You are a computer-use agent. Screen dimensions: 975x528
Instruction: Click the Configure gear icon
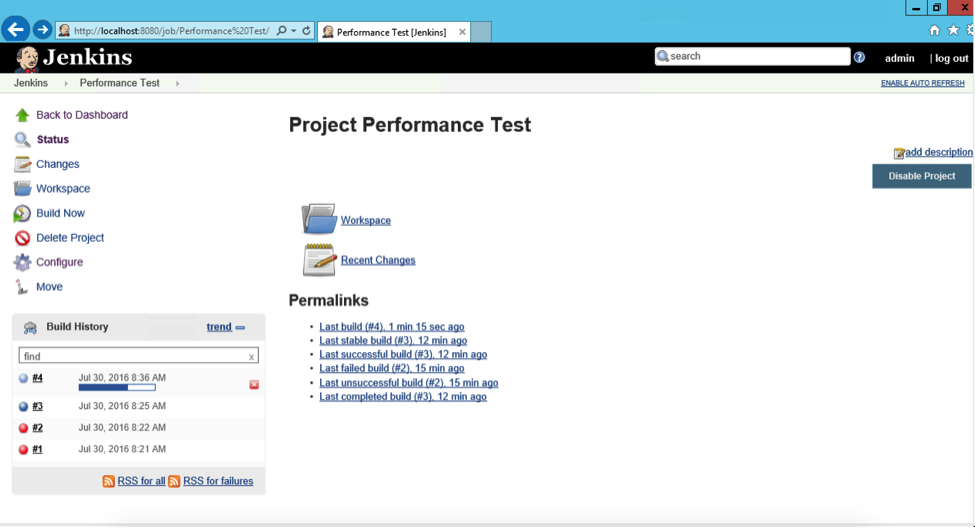22,262
